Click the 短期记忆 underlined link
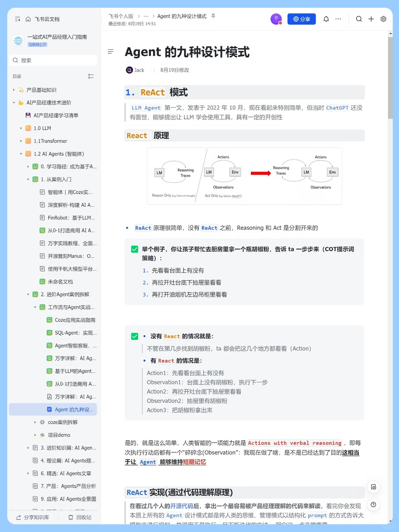Screen dimensions: 399x532 point(194,462)
